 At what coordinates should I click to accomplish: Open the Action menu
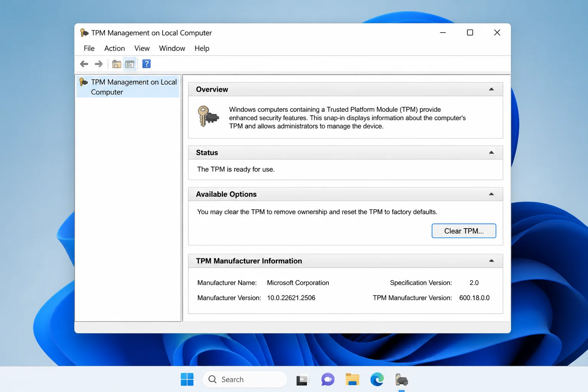tap(114, 48)
